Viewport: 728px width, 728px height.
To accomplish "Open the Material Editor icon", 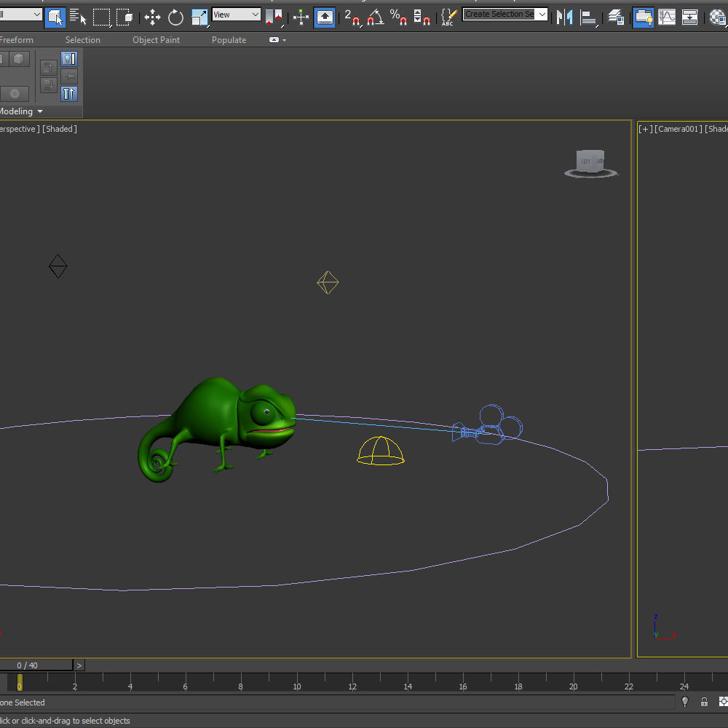I will (x=717, y=17).
